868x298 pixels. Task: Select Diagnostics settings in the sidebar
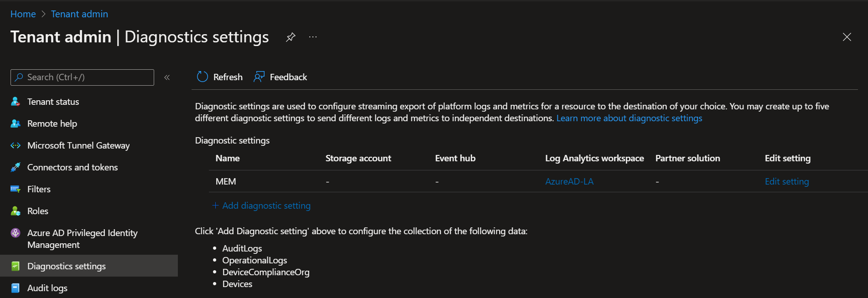coord(67,266)
